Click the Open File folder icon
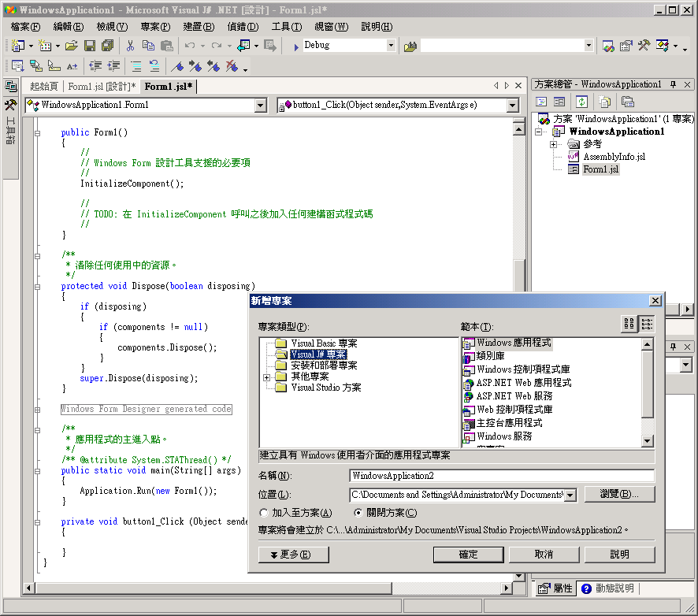Screen dimensions: 698x616 (71, 46)
